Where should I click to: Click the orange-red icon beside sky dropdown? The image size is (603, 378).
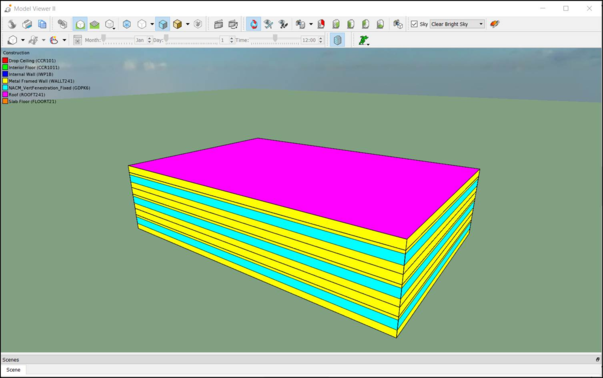coord(495,24)
